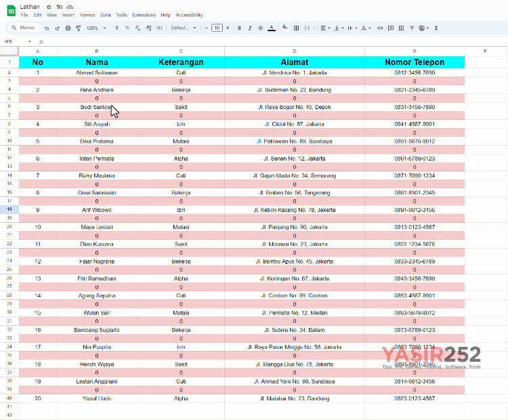
Task: Star the Latihan document
Action: coord(49,7)
